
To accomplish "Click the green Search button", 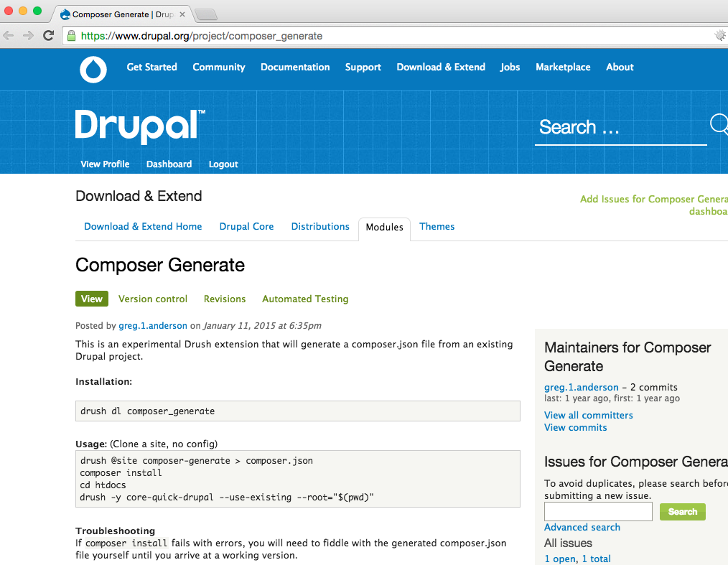I will click(x=683, y=512).
